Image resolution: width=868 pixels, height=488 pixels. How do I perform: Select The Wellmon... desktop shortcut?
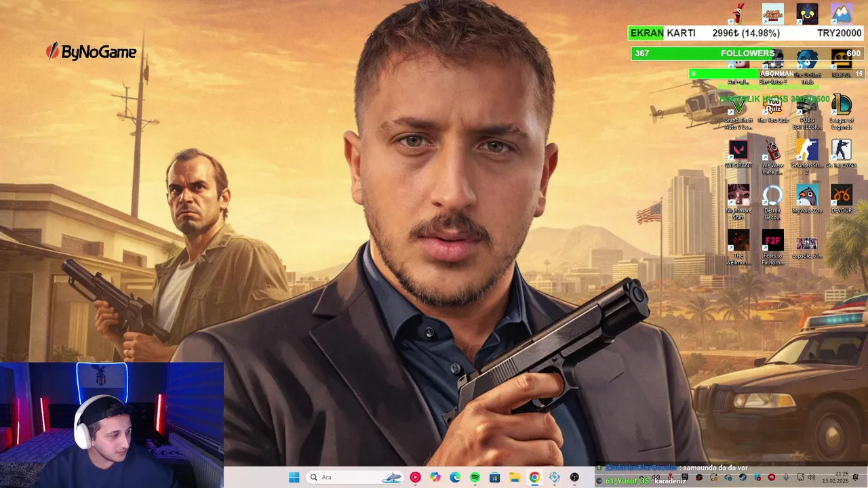tap(738, 247)
